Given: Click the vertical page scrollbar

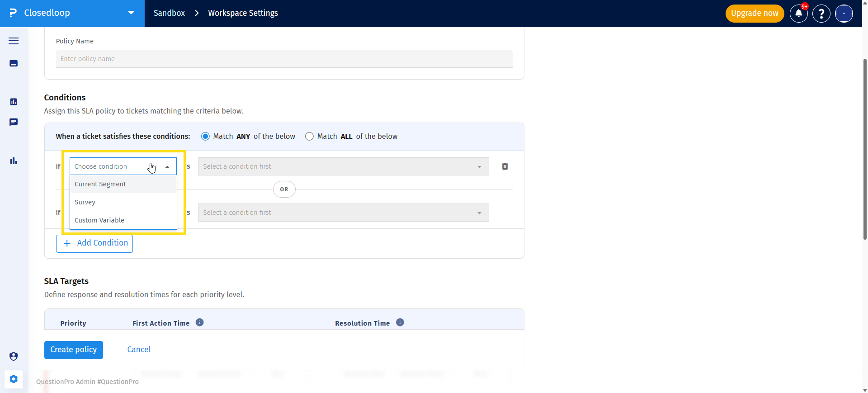Looking at the screenshot, I should [x=865, y=149].
